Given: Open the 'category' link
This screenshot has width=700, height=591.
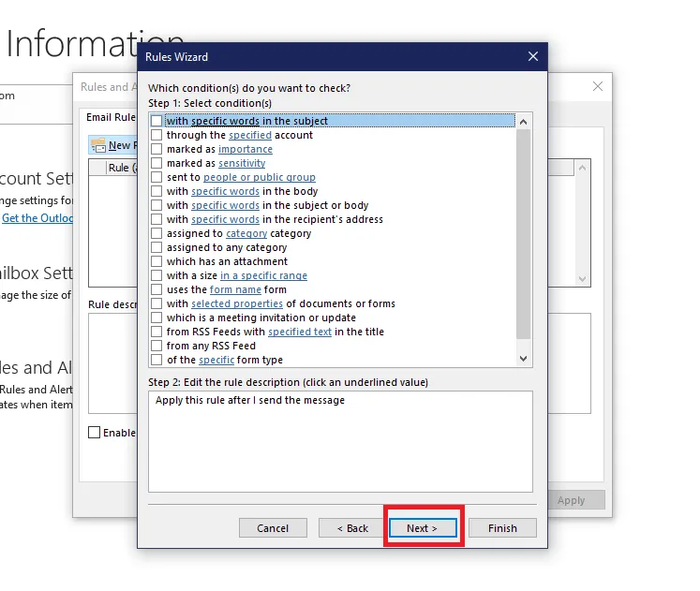Looking at the screenshot, I should click(246, 233).
